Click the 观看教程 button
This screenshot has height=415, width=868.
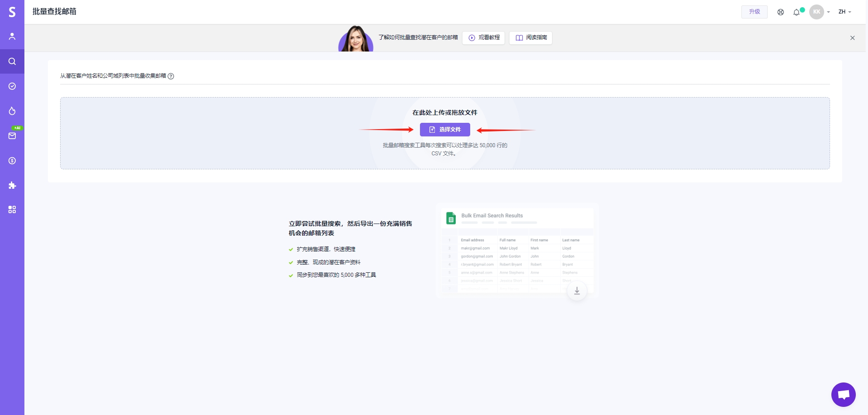click(484, 37)
